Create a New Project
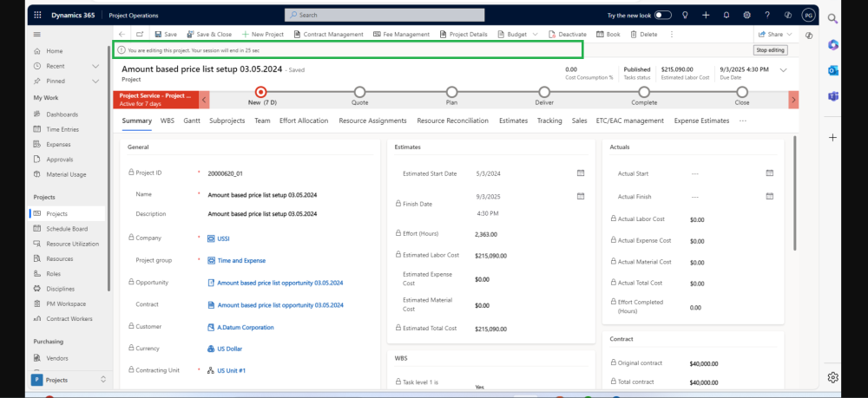 (262, 35)
